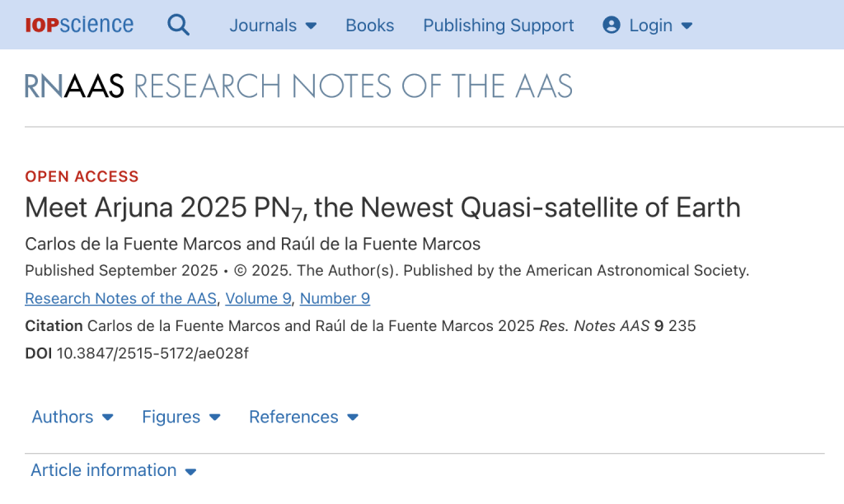Screen dimensions: 844x504
Task: Expand Article information
Action: coord(114,470)
